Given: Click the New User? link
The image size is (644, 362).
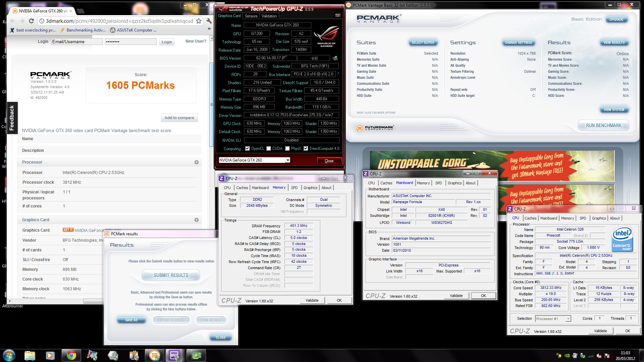Looking at the screenshot, I should click(x=196, y=41).
